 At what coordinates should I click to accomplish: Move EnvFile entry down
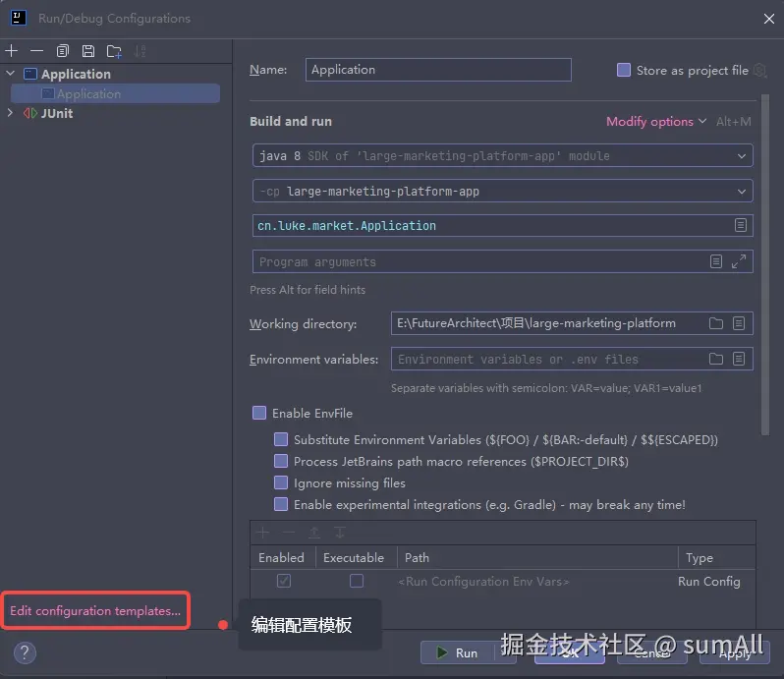point(340,533)
